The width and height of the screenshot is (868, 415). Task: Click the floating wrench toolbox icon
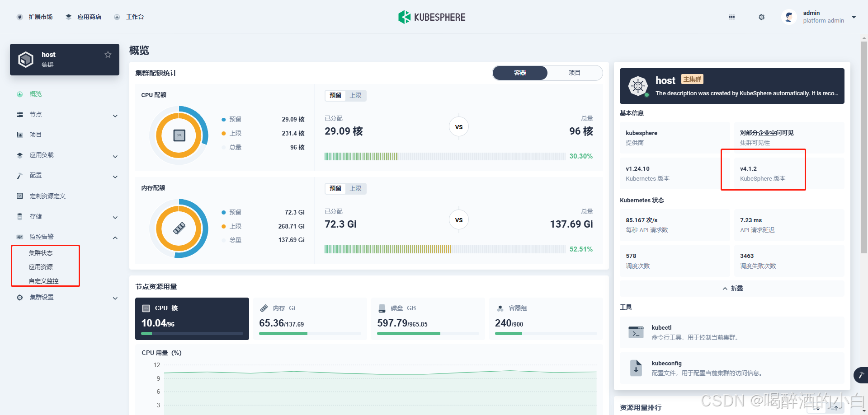coord(860,375)
